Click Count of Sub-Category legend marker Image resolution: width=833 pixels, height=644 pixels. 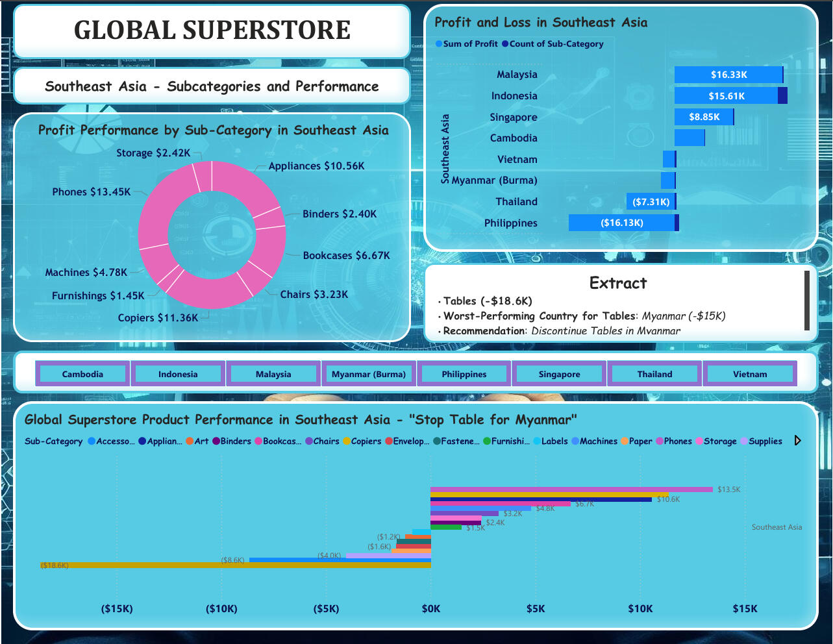point(505,44)
